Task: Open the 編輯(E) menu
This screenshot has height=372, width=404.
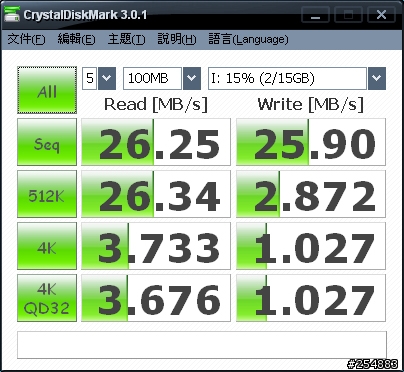Action: pos(76,39)
